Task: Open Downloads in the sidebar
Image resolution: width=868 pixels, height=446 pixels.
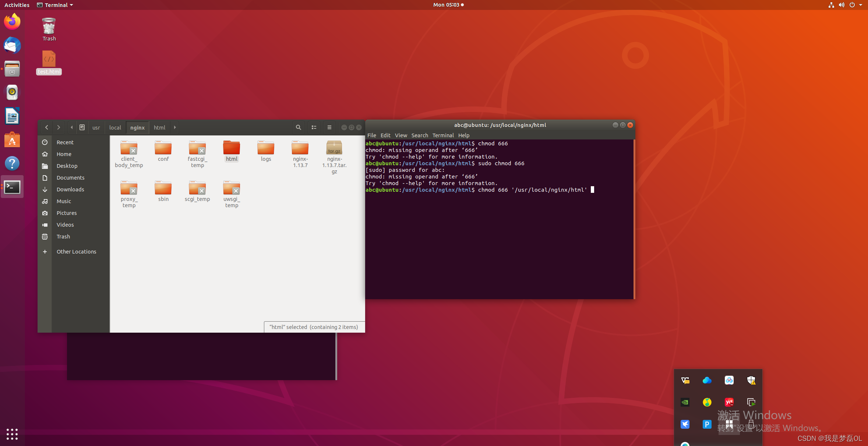Action: coord(70,190)
